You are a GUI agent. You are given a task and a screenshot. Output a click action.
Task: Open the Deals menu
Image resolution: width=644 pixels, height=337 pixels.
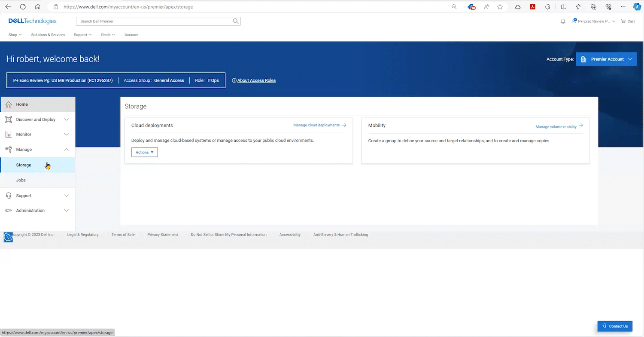pyautogui.click(x=108, y=35)
